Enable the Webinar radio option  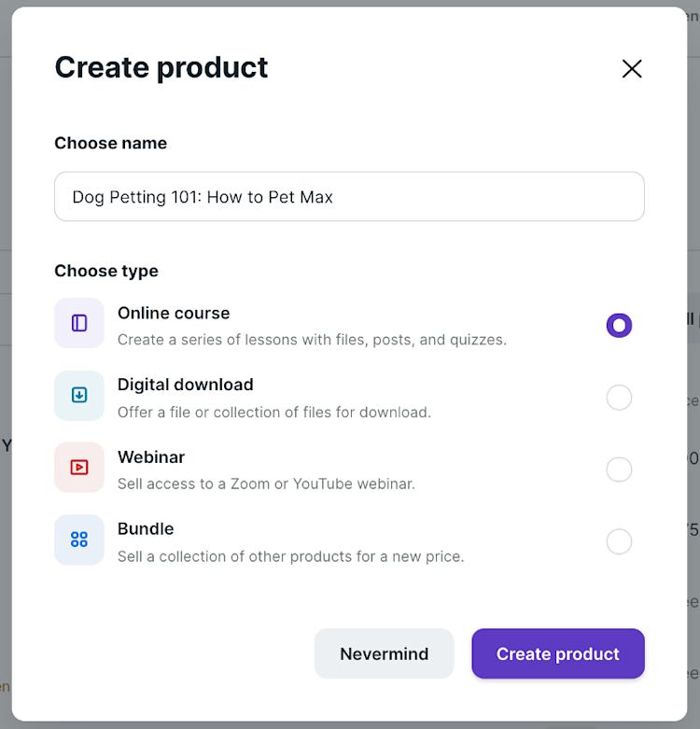(619, 470)
